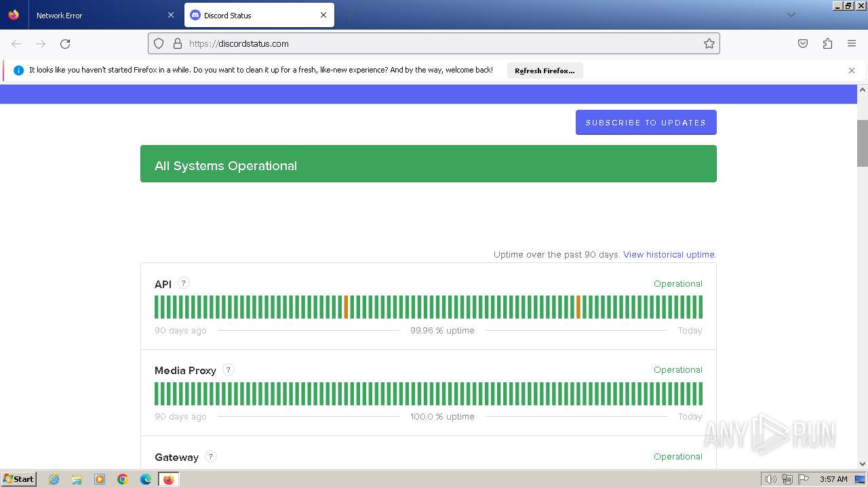The height and width of the screenshot is (488, 868).
Task: Click the Gateway component label
Action: [x=176, y=457]
